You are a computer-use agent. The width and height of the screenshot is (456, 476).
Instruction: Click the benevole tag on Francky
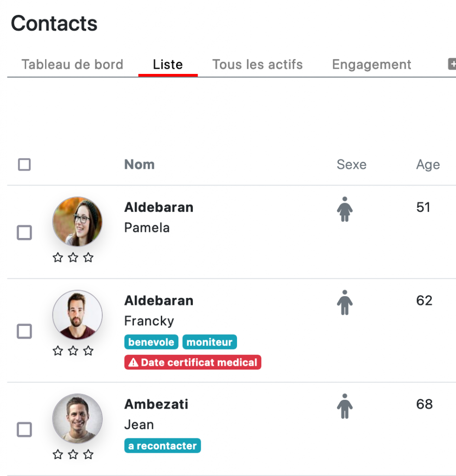tap(151, 342)
